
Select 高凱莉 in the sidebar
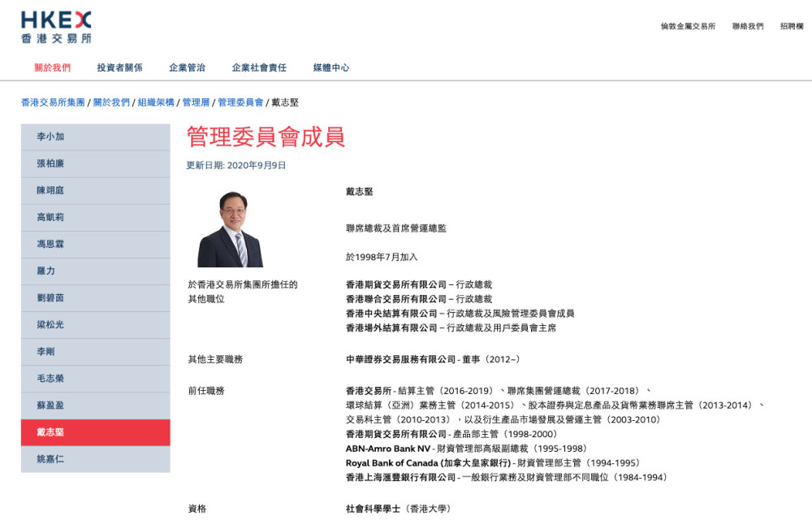pos(95,218)
